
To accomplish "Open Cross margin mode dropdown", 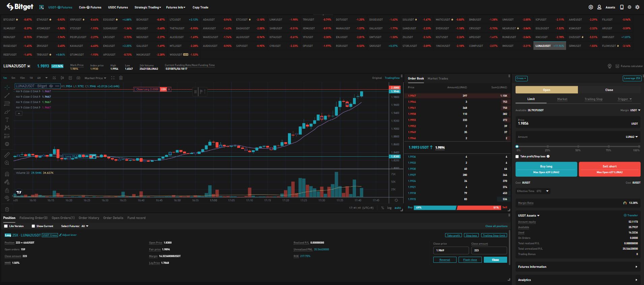I will click(x=521, y=78).
